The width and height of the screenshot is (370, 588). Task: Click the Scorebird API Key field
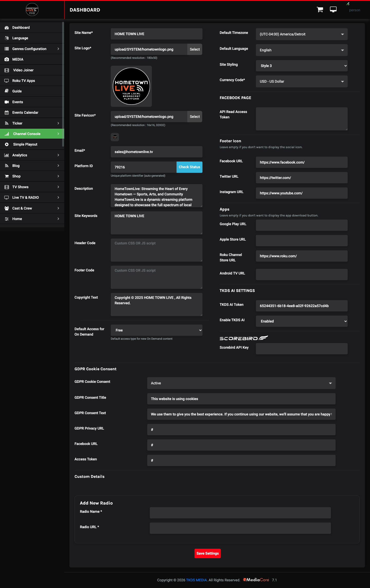302,349
